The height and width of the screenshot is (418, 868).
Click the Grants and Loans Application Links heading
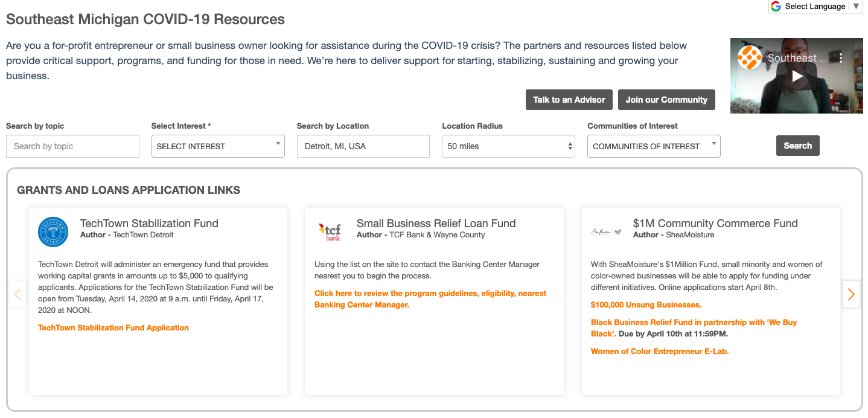129,190
